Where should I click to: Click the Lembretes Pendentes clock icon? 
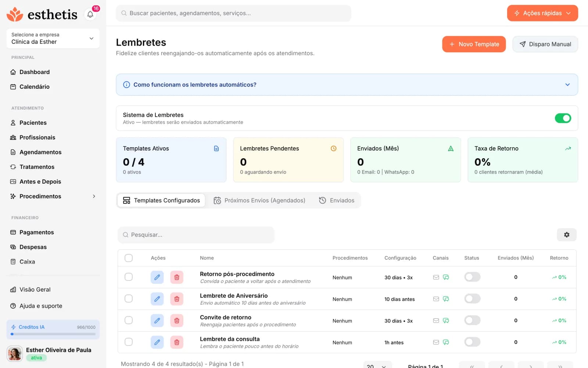click(x=334, y=148)
